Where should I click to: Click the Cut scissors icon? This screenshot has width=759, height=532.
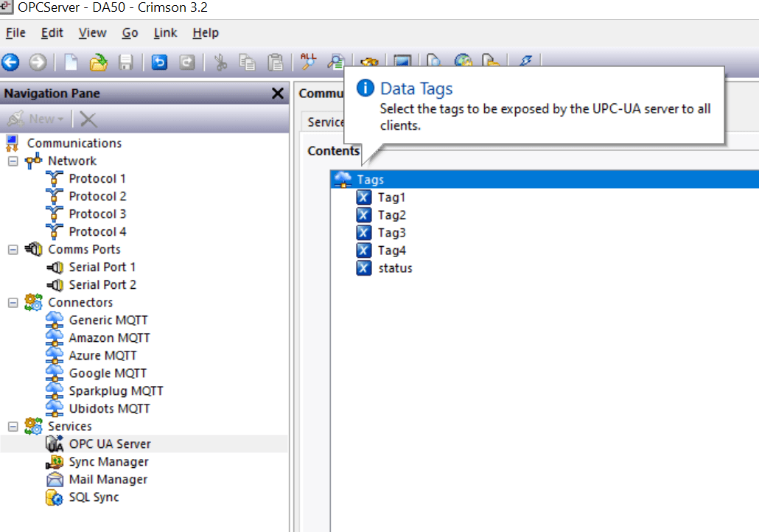point(221,63)
